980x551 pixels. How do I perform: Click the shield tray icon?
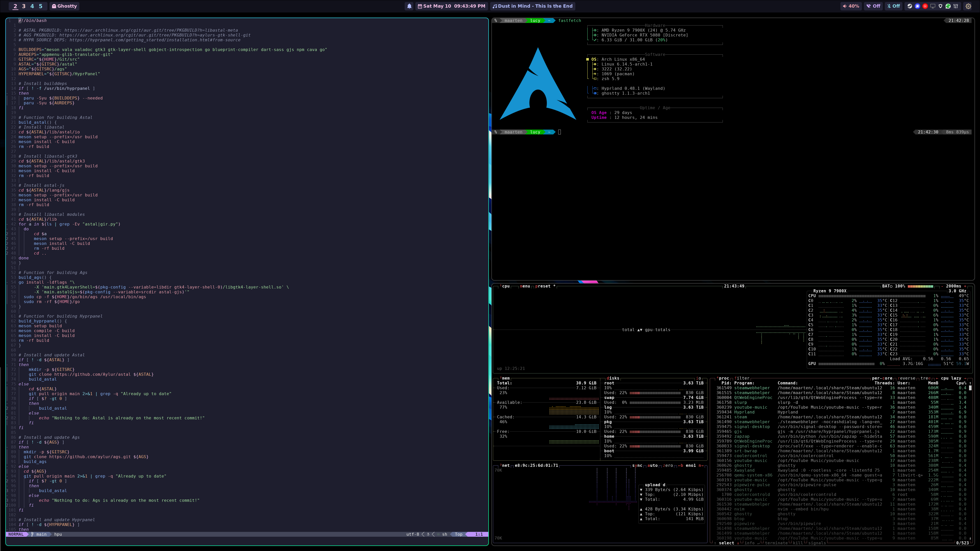tap(940, 6)
